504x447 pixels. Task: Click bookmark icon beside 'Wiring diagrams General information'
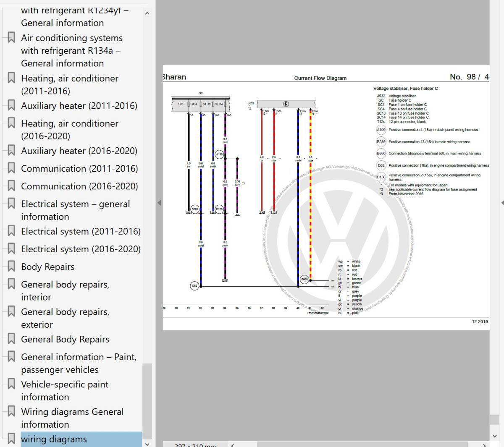[11, 411]
